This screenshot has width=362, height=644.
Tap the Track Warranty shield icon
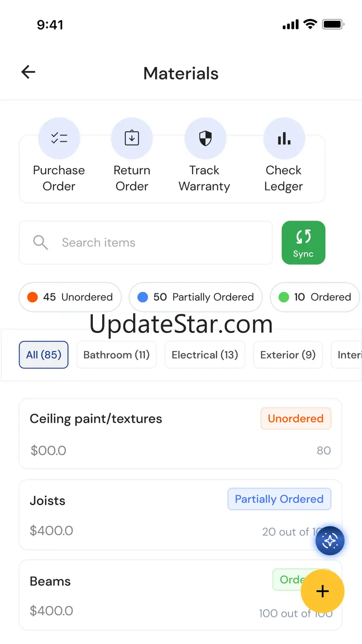pos(205,138)
